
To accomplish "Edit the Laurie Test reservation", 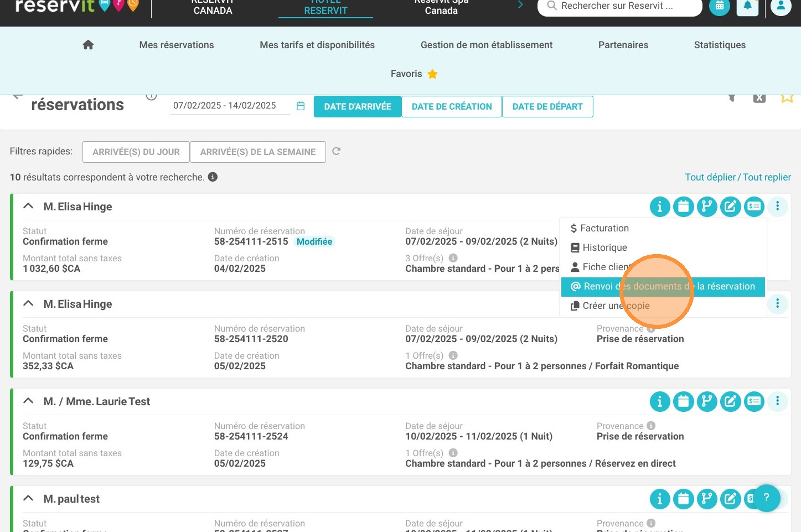I will (731, 401).
